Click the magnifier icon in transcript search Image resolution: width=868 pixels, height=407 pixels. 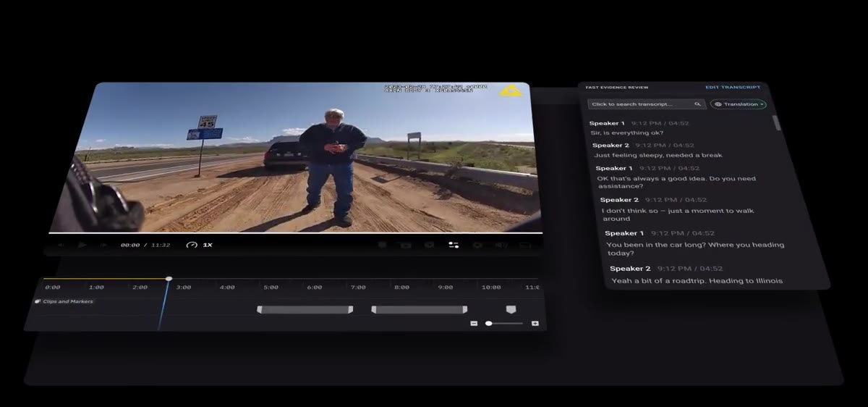[697, 104]
